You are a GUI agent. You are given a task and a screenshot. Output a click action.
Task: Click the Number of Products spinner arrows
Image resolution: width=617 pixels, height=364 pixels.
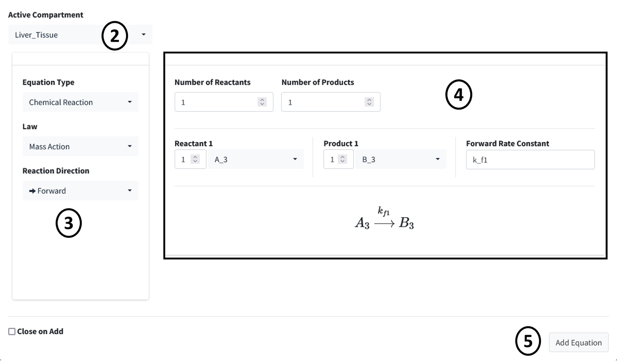369,102
